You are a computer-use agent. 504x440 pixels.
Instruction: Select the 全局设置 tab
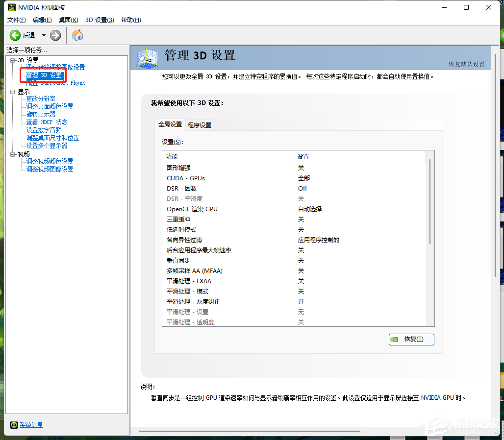tap(170, 124)
